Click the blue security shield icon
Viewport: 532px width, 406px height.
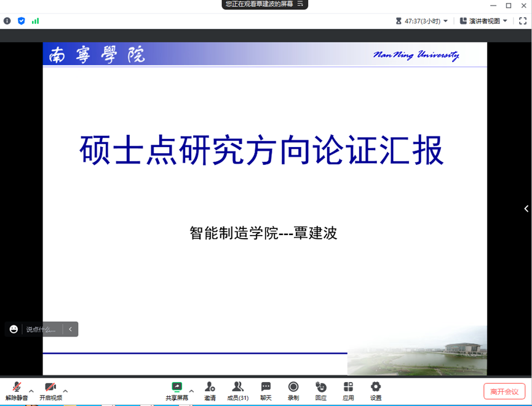(x=22, y=21)
